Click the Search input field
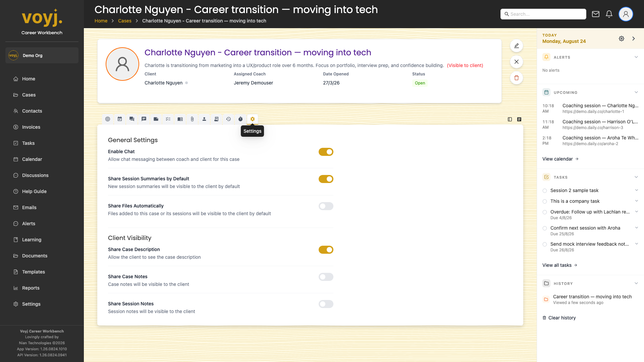The image size is (644, 362). [x=543, y=14]
